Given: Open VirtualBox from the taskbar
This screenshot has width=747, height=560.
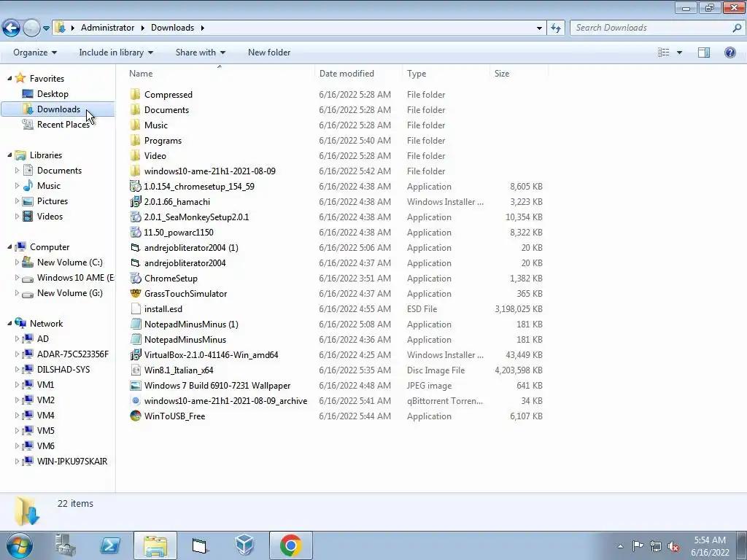Looking at the screenshot, I should [244, 545].
